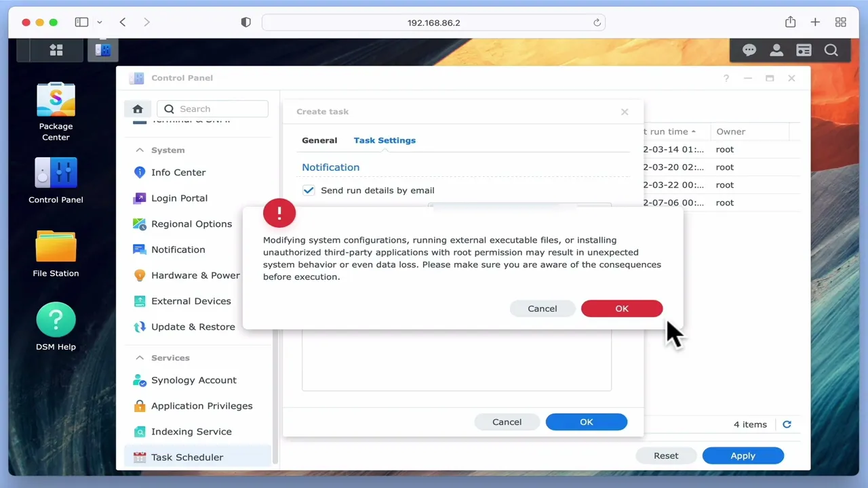Open Control Panel help question mark

(x=726, y=78)
